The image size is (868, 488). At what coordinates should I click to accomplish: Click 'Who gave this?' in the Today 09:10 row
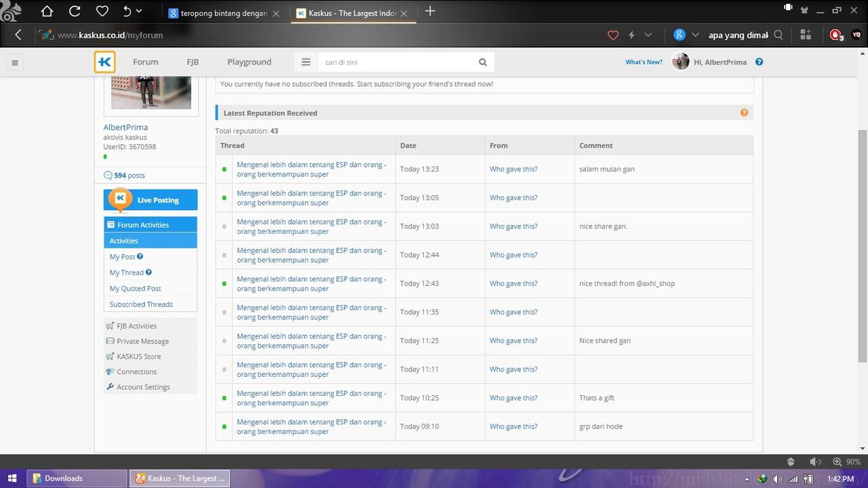coord(513,426)
